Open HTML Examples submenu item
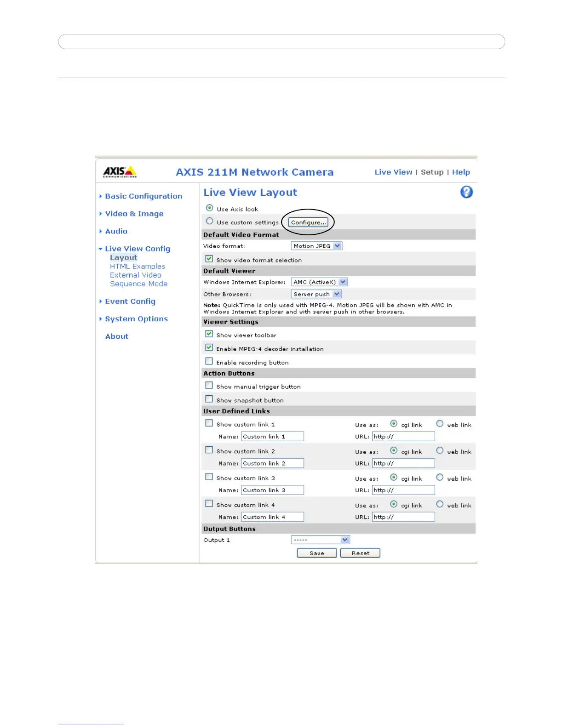Image resolution: width=563 pixels, height=728 pixels. (138, 267)
